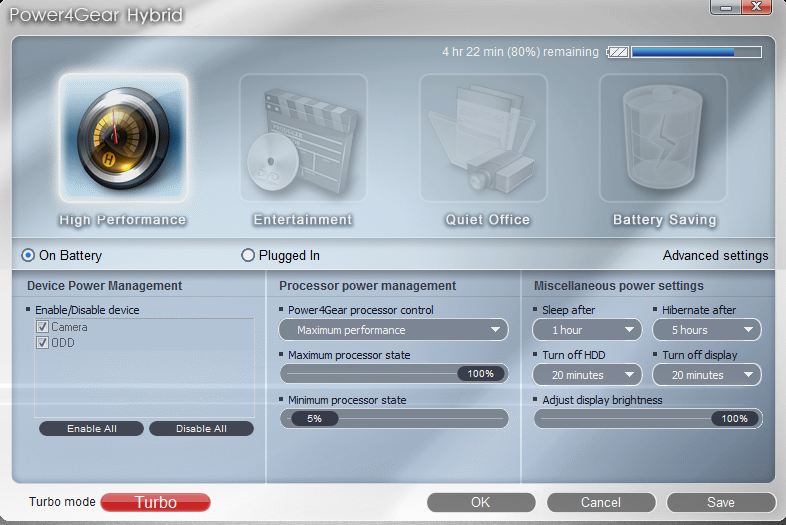Viewport: 786px width, 525px height.
Task: Click the Cancel button
Action: click(601, 502)
